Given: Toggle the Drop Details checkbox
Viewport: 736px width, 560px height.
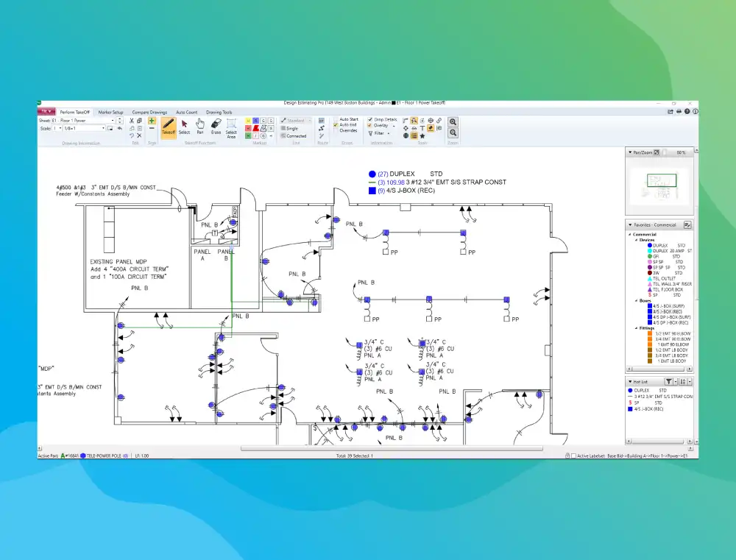Looking at the screenshot, I should click(369, 119).
